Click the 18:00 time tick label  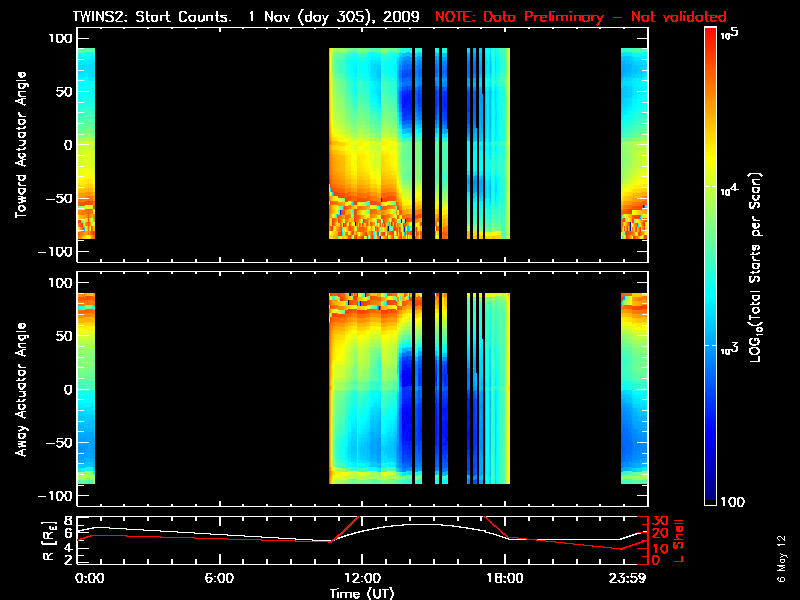pyautogui.click(x=496, y=578)
